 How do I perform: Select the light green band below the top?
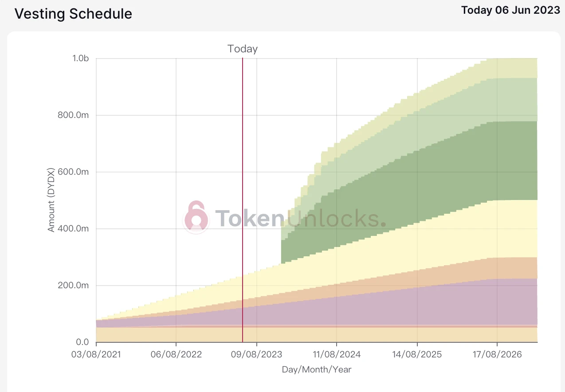(x=443, y=111)
